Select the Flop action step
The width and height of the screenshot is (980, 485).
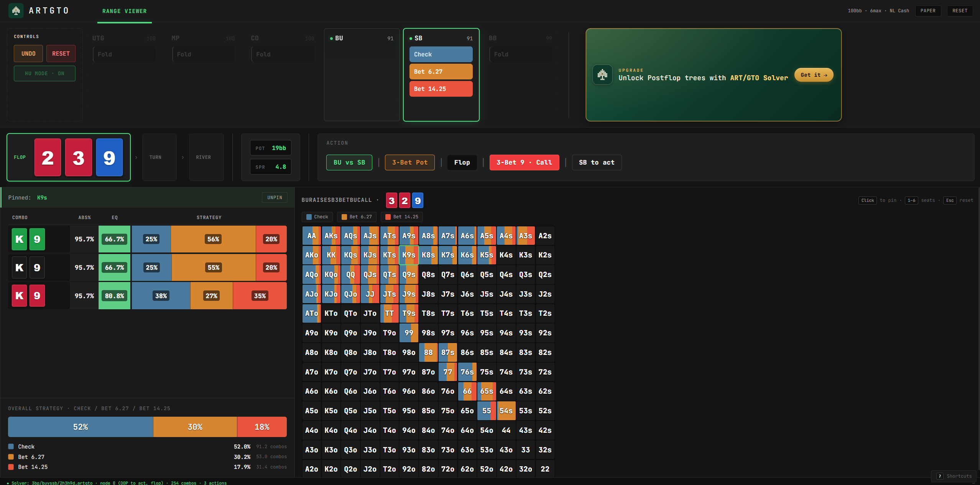point(462,162)
